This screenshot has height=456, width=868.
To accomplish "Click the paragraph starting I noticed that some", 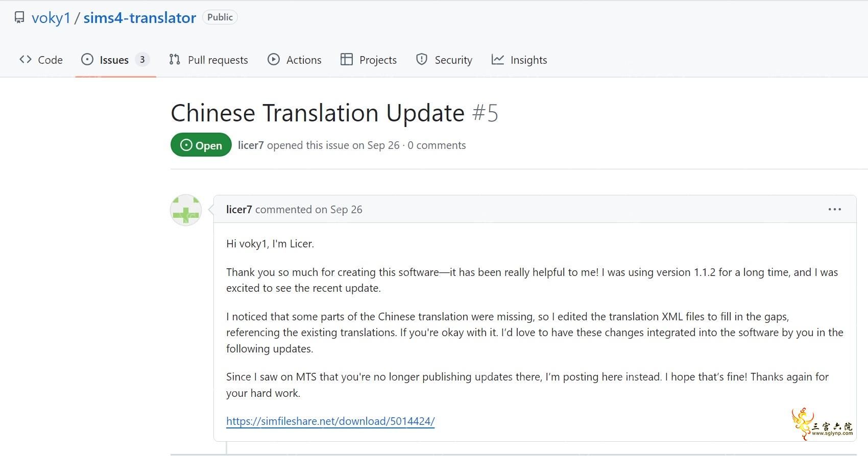I will click(535, 333).
